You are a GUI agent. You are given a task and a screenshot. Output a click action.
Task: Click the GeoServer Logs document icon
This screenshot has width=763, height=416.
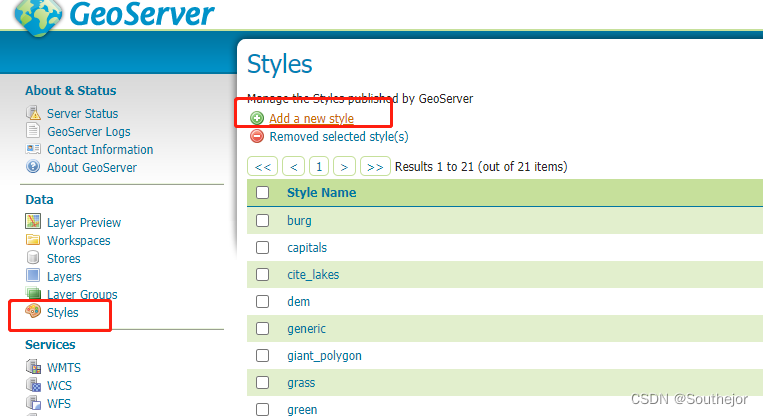(x=33, y=131)
